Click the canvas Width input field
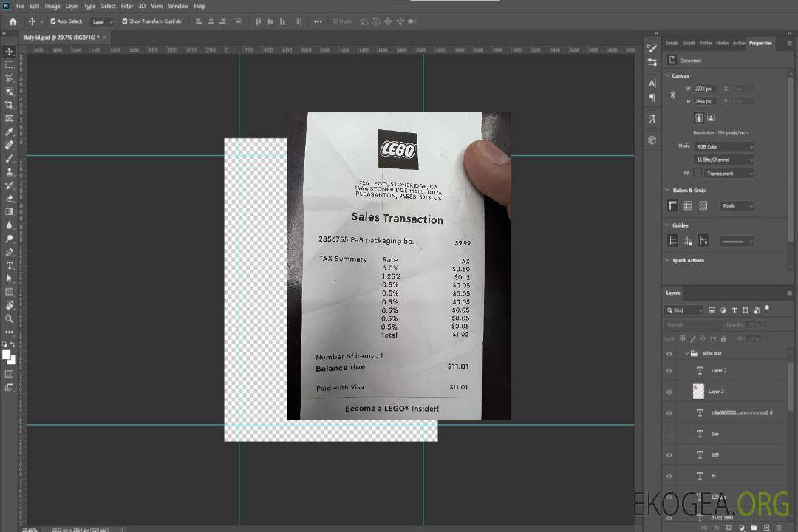This screenshot has width=798, height=532. click(705, 89)
